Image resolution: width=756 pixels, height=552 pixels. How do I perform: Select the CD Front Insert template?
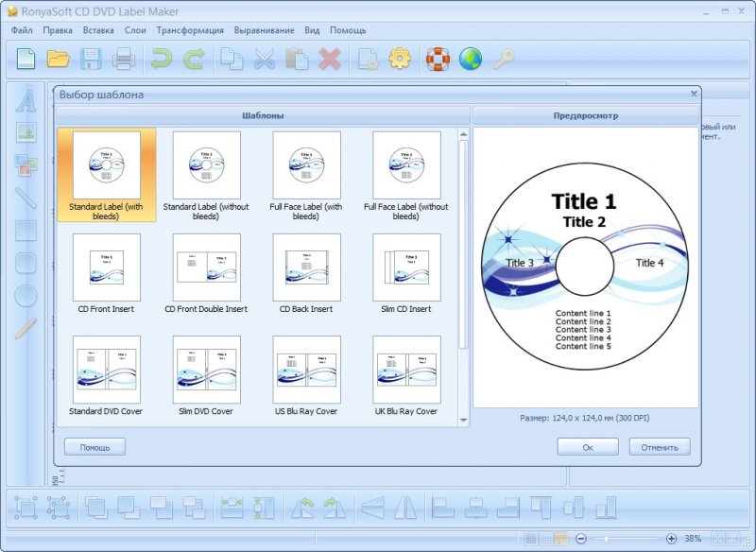[x=107, y=273]
